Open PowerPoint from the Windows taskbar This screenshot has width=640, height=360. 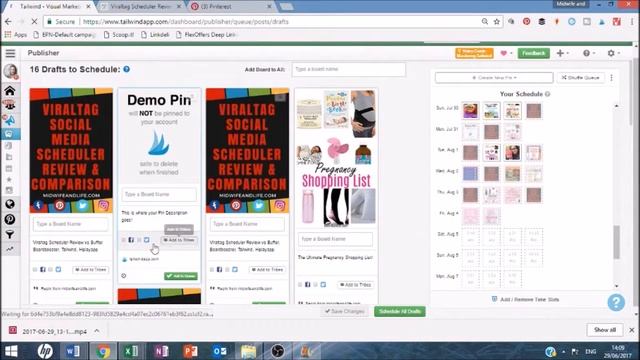[190, 351]
